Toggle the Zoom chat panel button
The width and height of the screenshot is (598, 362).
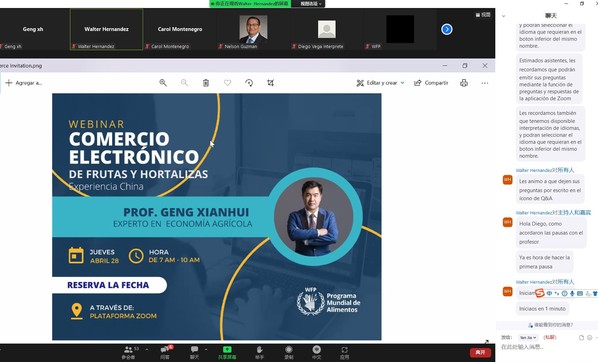(195, 352)
